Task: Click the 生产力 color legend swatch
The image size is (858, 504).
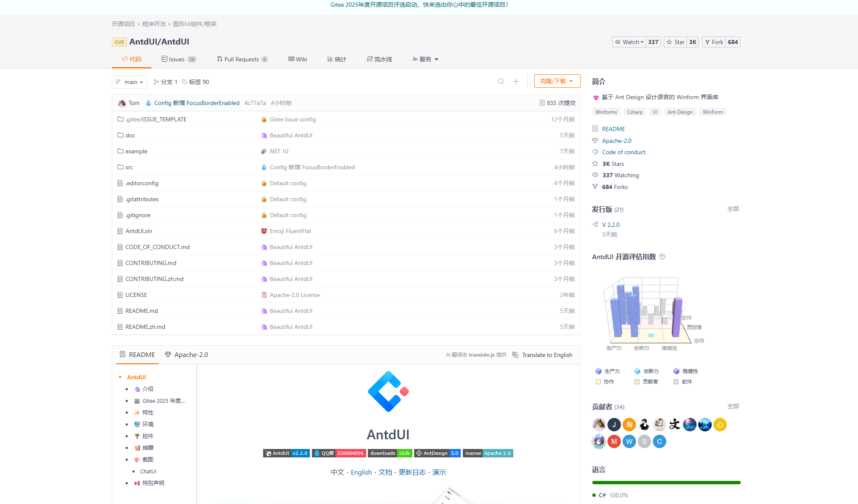Action: [598, 371]
